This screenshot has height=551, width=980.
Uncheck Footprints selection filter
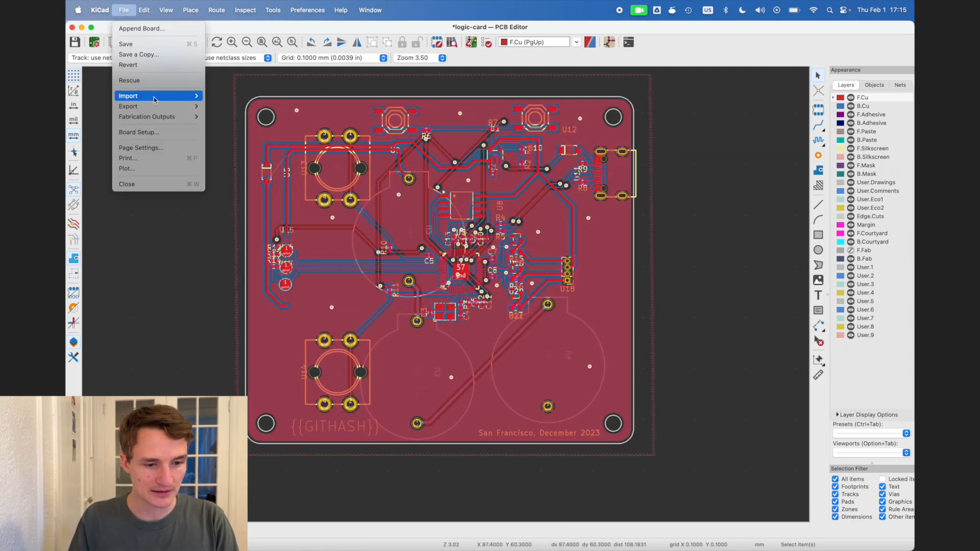tap(835, 487)
